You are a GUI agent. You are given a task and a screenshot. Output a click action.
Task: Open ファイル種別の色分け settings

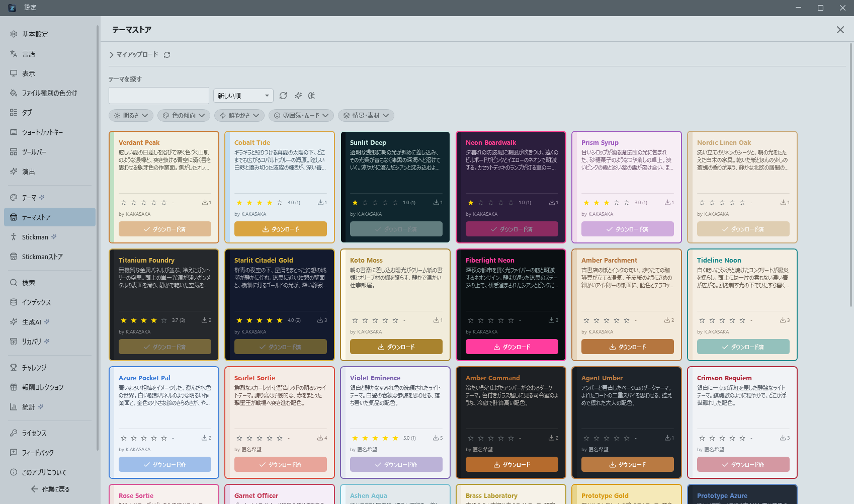point(49,93)
